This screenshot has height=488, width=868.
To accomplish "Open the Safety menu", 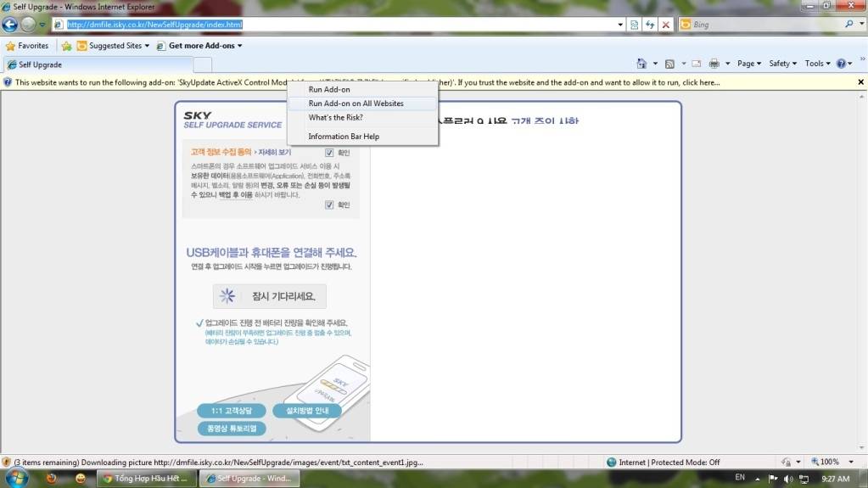I will pyautogui.click(x=783, y=64).
